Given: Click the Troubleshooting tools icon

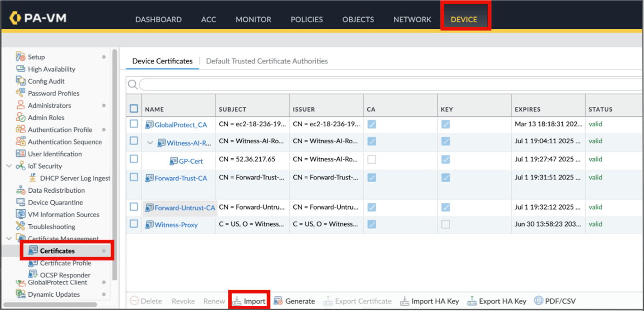Looking at the screenshot, I should 20,227.
